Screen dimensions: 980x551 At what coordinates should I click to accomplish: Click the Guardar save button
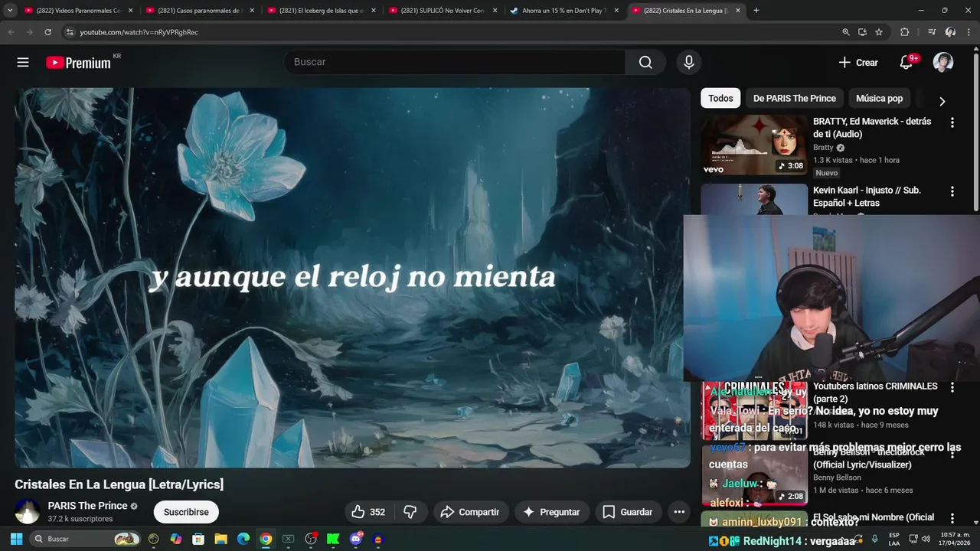(x=628, y=512)
